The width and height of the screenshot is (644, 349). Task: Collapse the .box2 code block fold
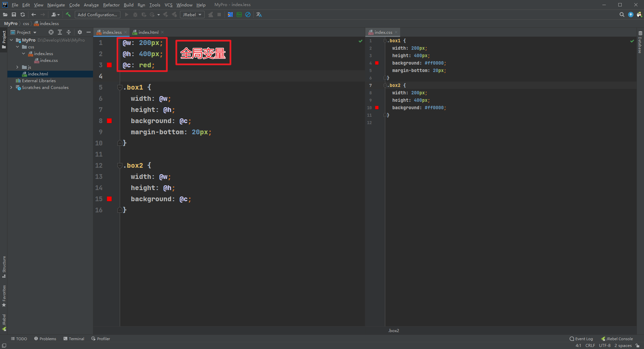[x=119, y=166]
